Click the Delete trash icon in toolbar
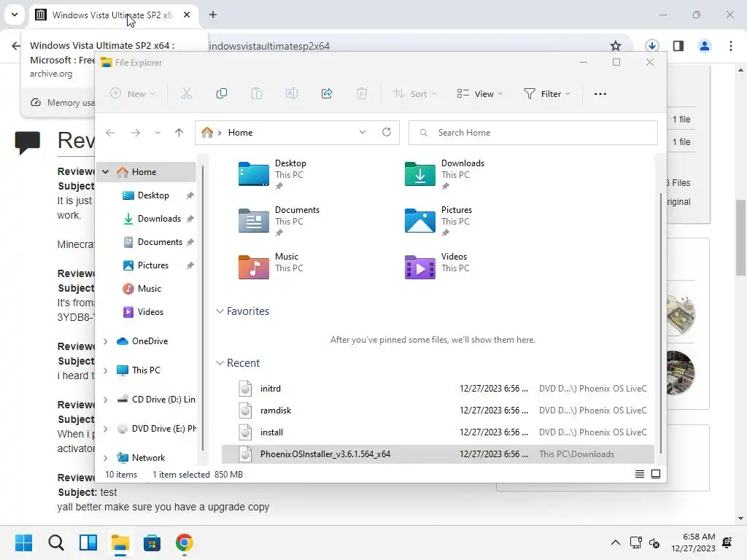This screenshot has height=560, width=747. pyautogui.click(x=362, y=94)
